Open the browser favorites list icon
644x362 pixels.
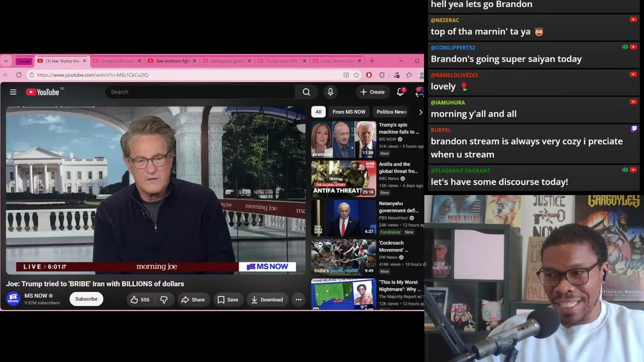click(x=409, y=75)
